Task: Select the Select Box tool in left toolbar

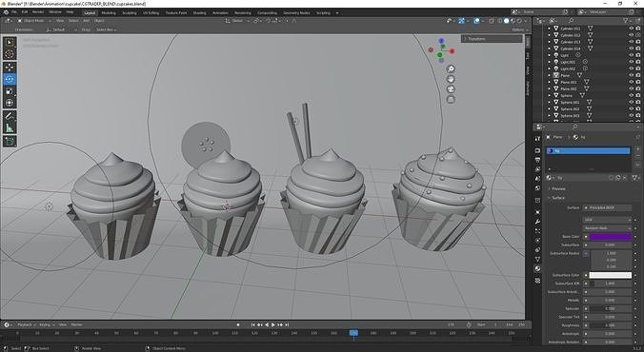Action: [x=10, y=43]
